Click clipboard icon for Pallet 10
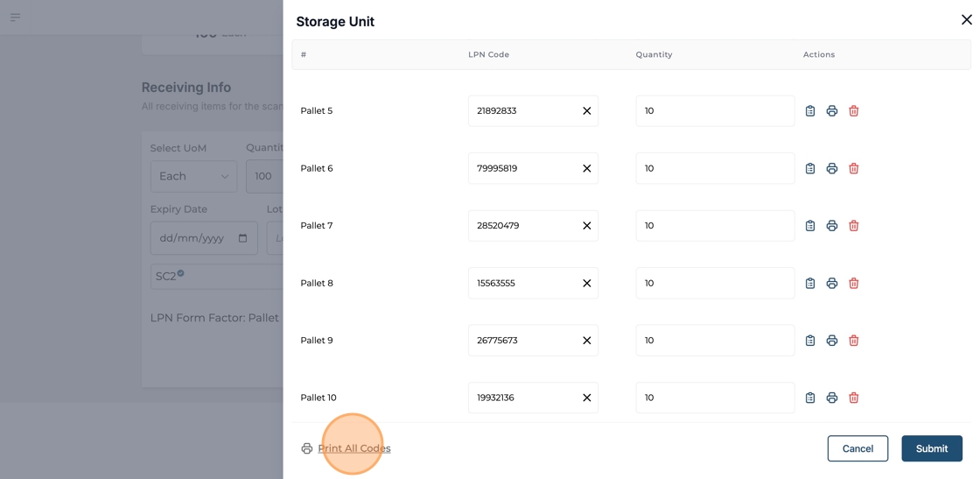Viewport: 980px width, 479px height. [809, 398]
